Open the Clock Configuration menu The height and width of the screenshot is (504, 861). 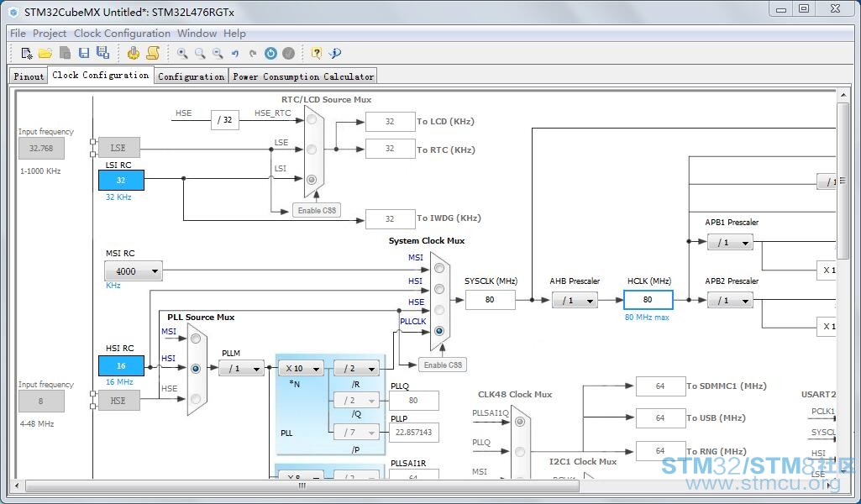tap(122, 34)
